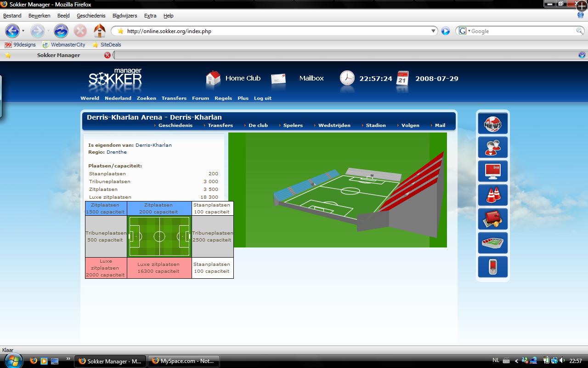Image resolution: width=588 pixels, height=368 pixels.
Task: Click the Transfers link in top navigation
Action: tap(174, 98)
